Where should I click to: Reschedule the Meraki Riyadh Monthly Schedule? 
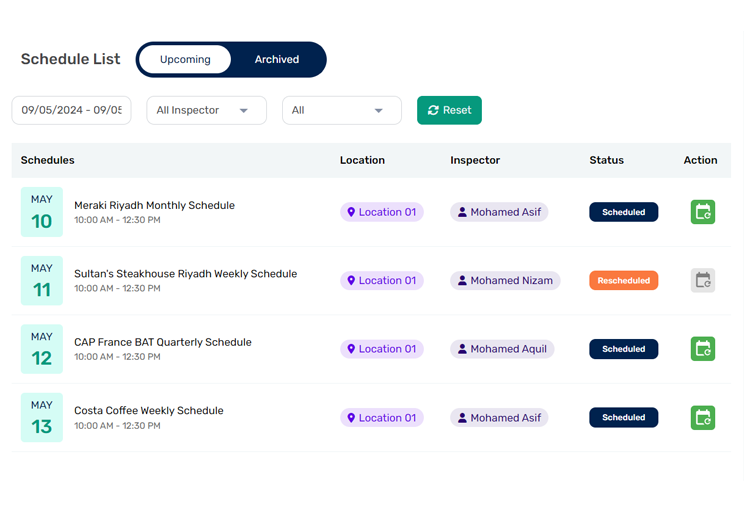tap(703, 212)
